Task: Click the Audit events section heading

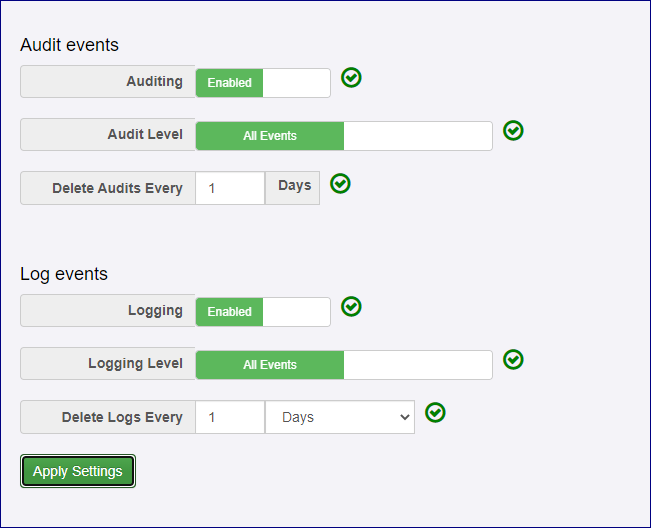Action: coord(70,45)
